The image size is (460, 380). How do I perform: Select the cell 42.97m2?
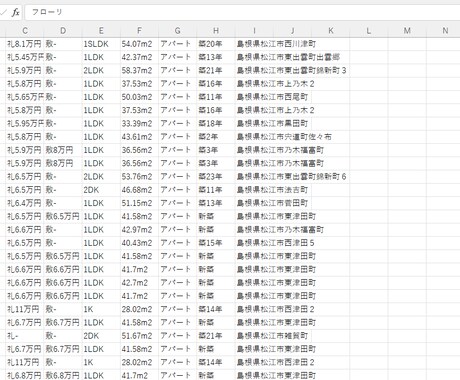tap(139, 230)
